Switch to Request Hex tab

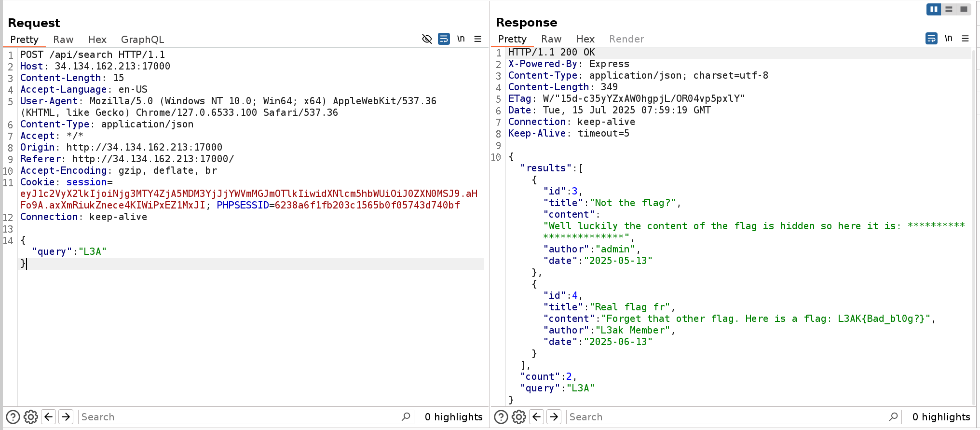(97, 40)
